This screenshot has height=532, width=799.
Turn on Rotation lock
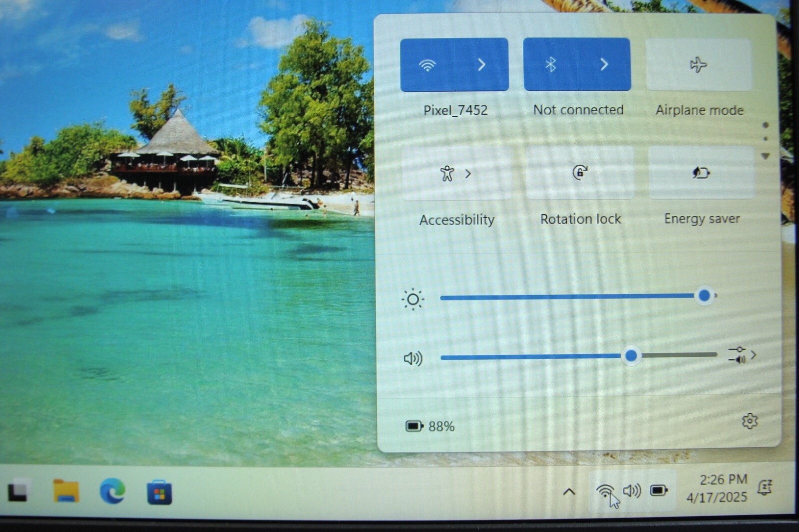(x=580, y=173)
